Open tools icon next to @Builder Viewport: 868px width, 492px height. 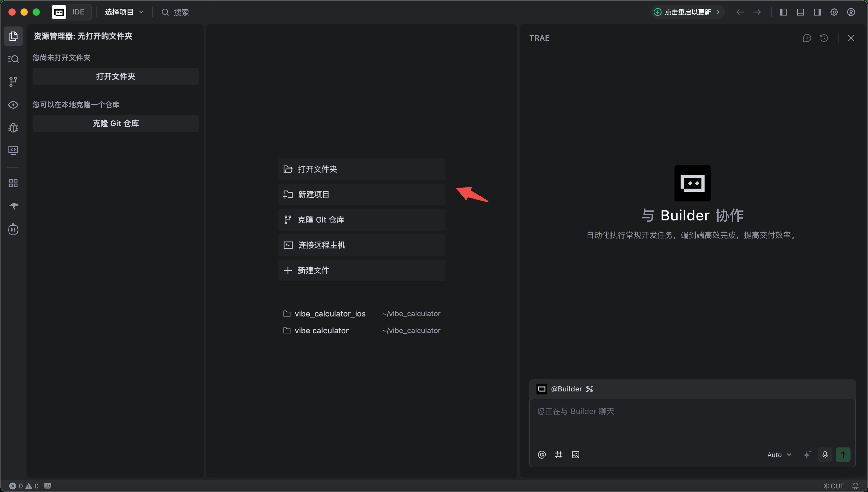(x=590, y=389)
